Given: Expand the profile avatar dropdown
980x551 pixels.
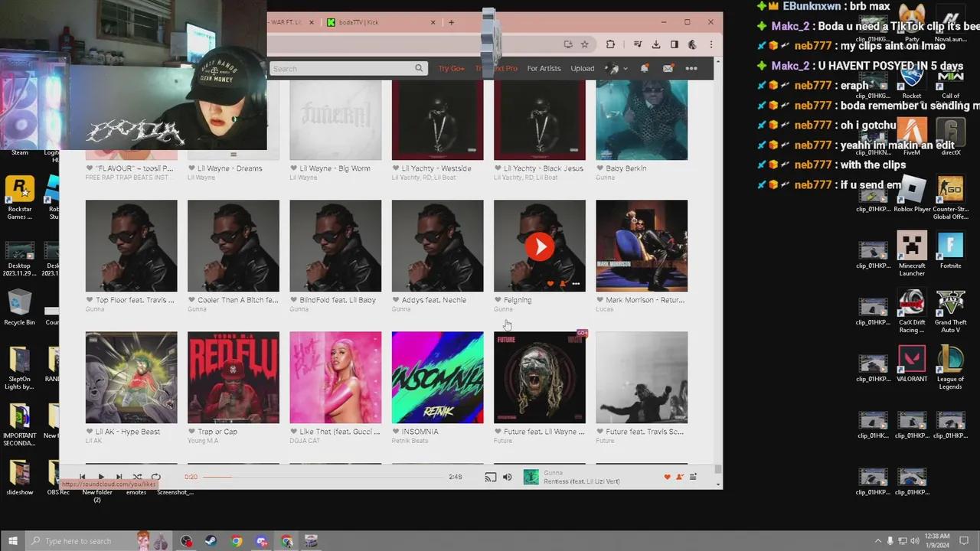Looking at the screenshot, I should pyautogui.click(x=616, y=68).
